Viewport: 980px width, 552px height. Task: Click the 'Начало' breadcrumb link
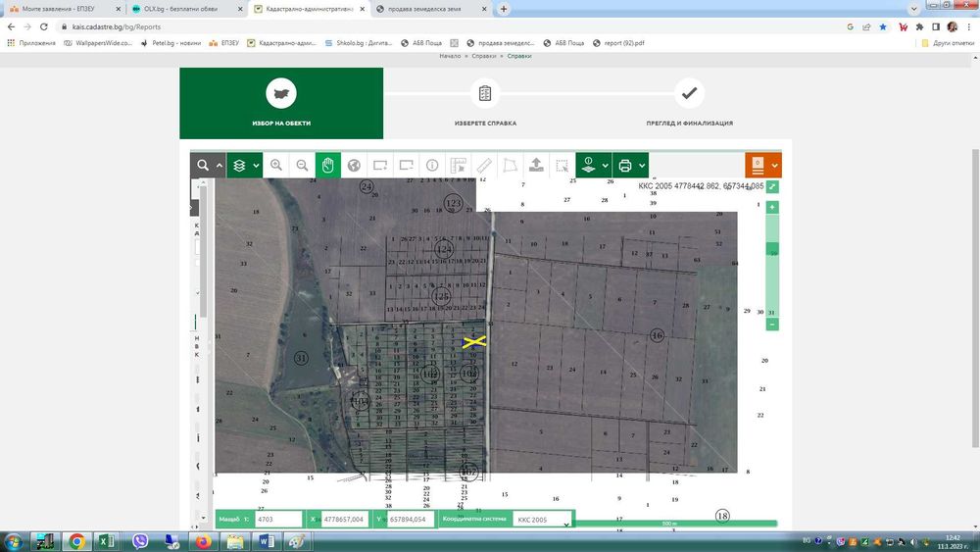tap(450, 56)
